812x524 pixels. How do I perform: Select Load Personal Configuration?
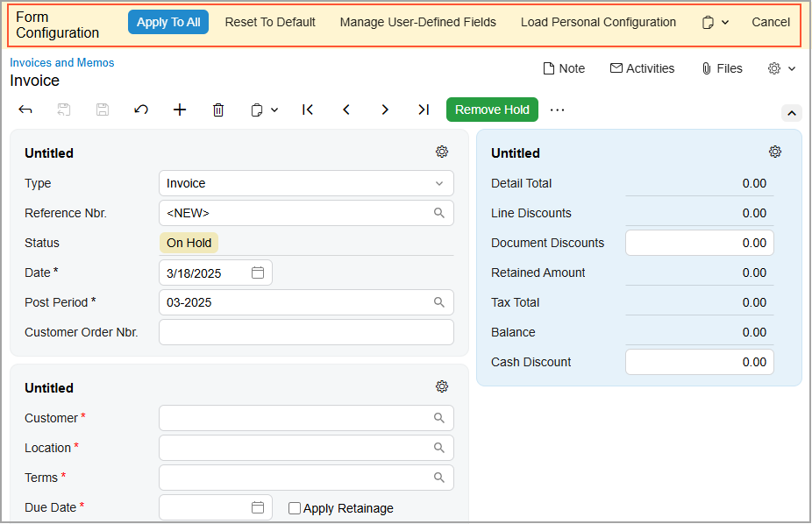[598, 22]
